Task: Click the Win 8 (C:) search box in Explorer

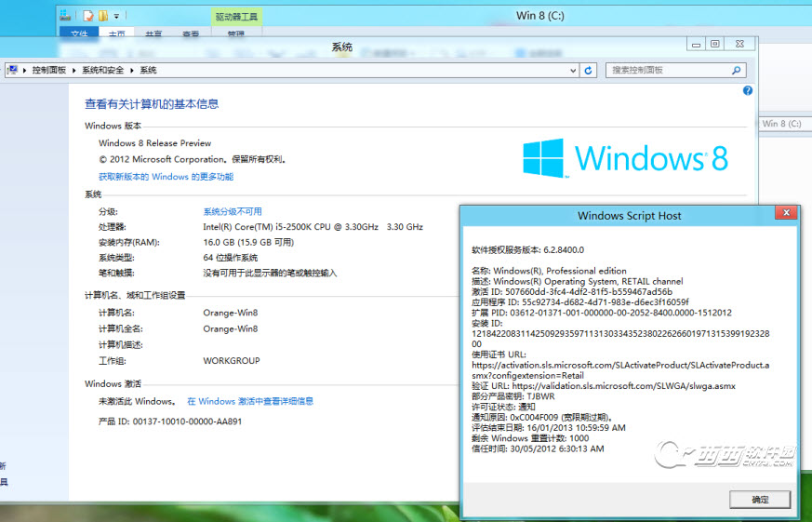Action: tap(784, 124)
